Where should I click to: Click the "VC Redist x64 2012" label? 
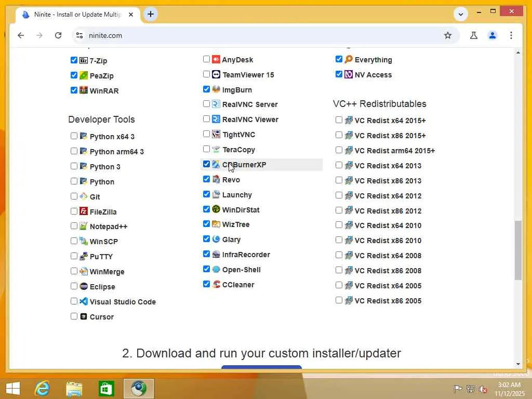pos(388,196)
